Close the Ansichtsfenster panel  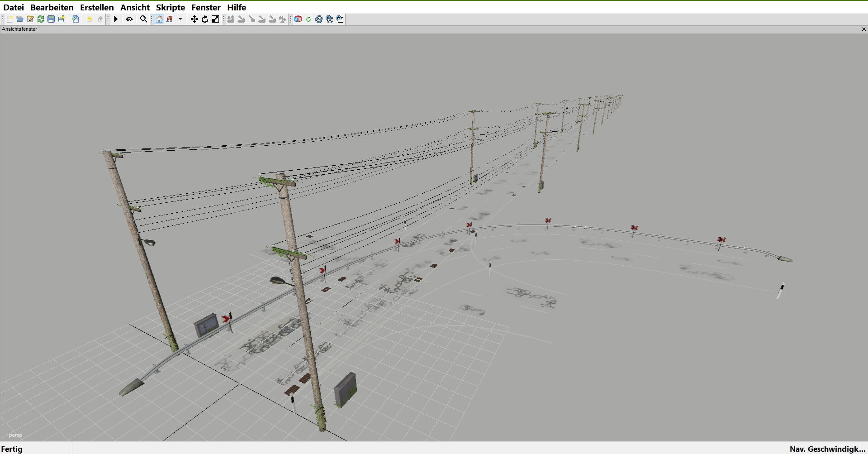point(863,29)
